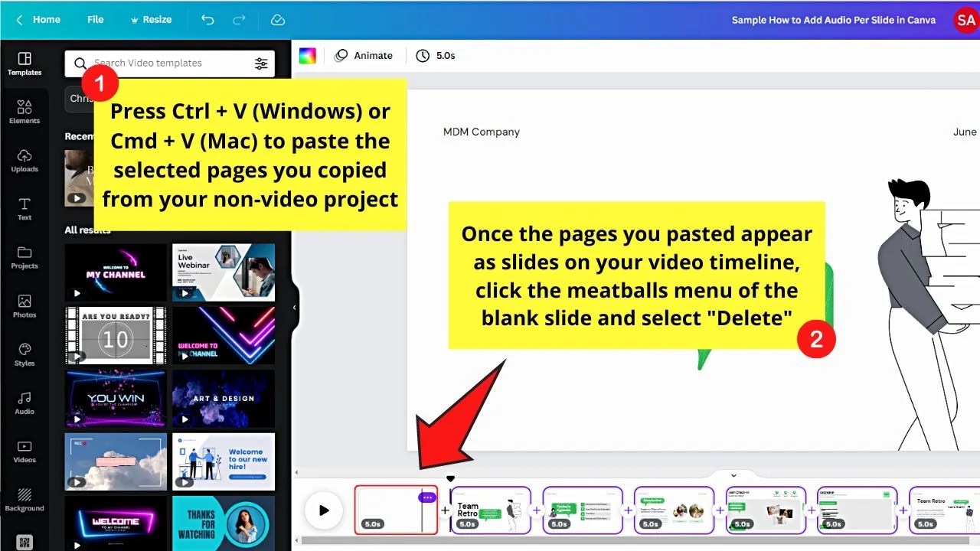Image resolution: width=980 pixels, height=551 pixels.
Task: Open the template search filter options
Action: click(260, 64)
